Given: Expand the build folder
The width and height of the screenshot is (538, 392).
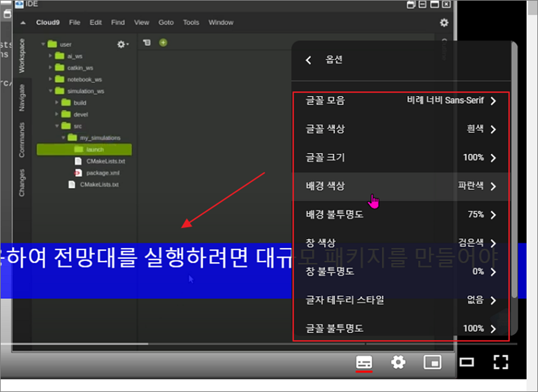Looking at the screenshot, I should 57,102.
